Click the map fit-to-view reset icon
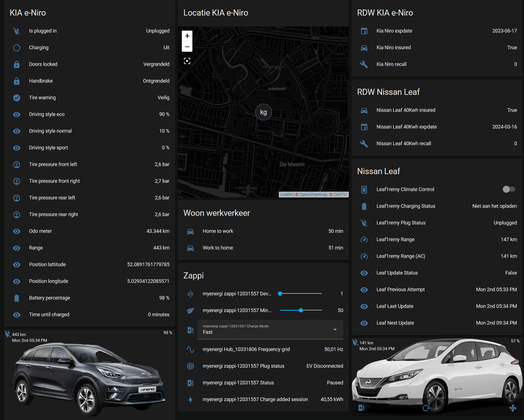The image size is (524, 420). pyautogui.click(x=187, y=61)
